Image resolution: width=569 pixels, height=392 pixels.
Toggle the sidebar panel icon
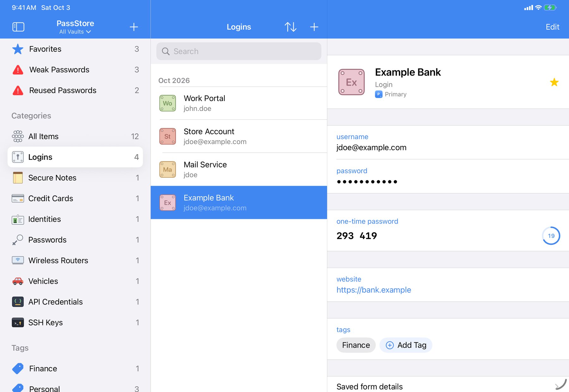pyautogui.click(x=18, y=27)
